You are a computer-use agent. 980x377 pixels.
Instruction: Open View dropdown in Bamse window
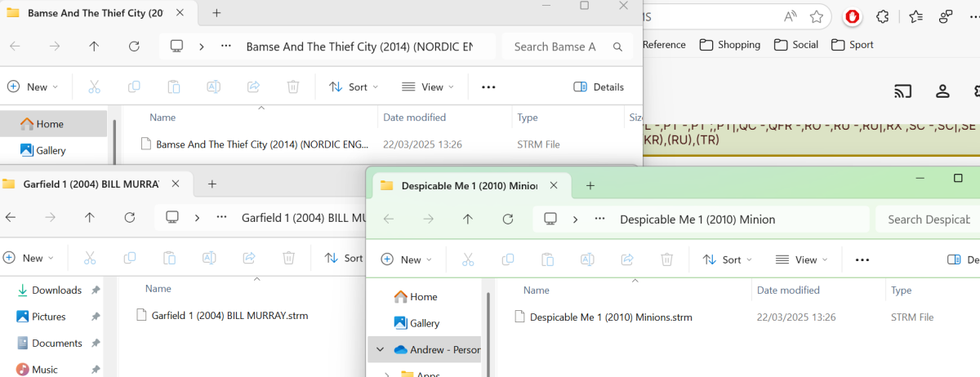pyautogui.click(x=428, y=86)
